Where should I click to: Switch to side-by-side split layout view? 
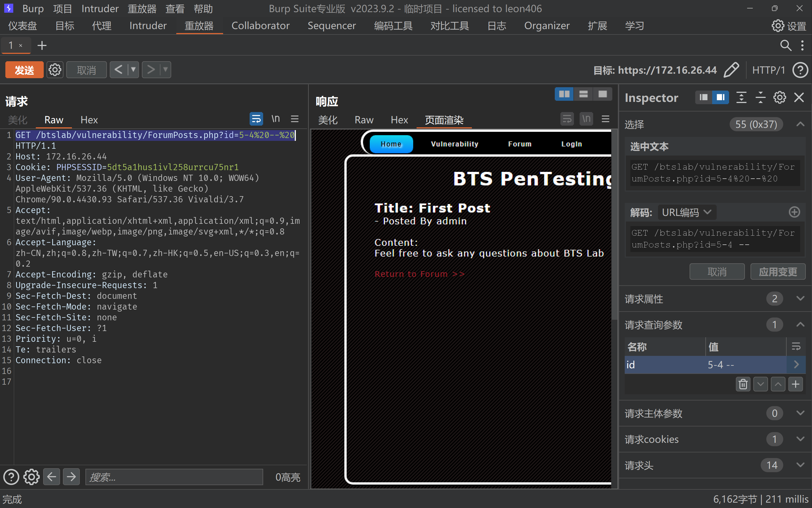tap(564, 95)
